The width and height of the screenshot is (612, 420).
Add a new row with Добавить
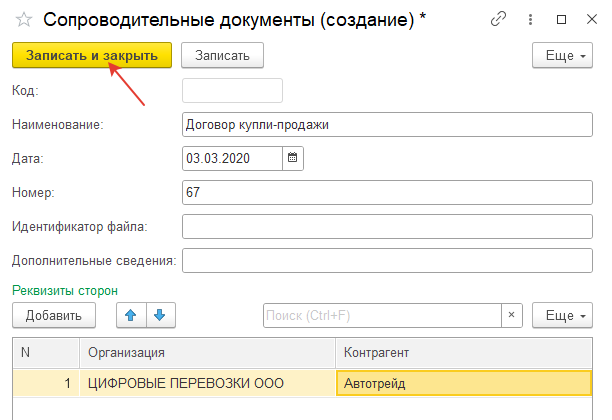coord(54,315)
